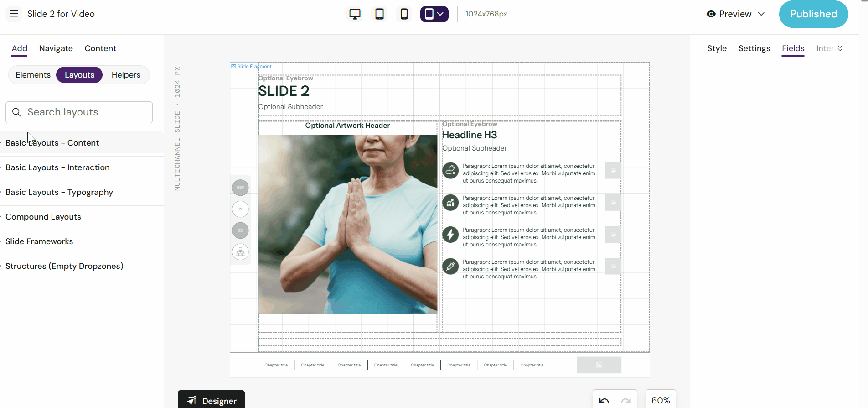Switch to Elements toggle option
Image resolution: width=868 pixels, height=408 pixels.
pyautogui.click(x=33, y=75)
